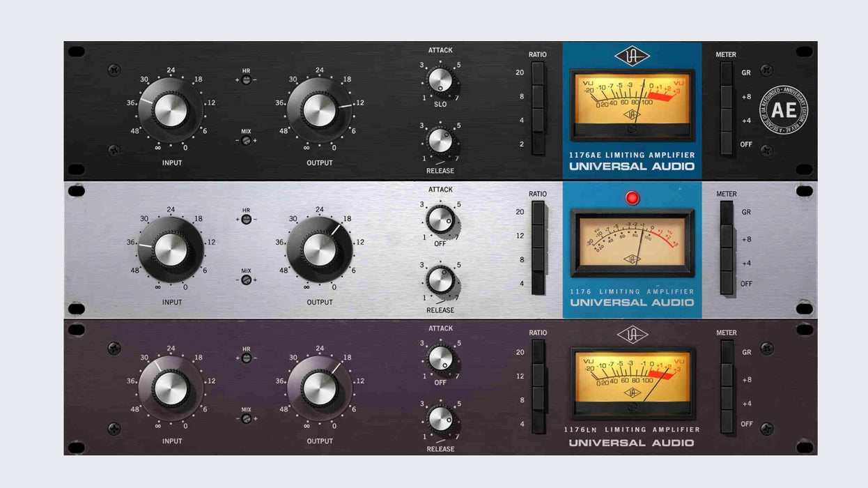868x488 pixels.
Task: Click the MIX knob on the 1176LN
Action: click(x=246, y=418)
